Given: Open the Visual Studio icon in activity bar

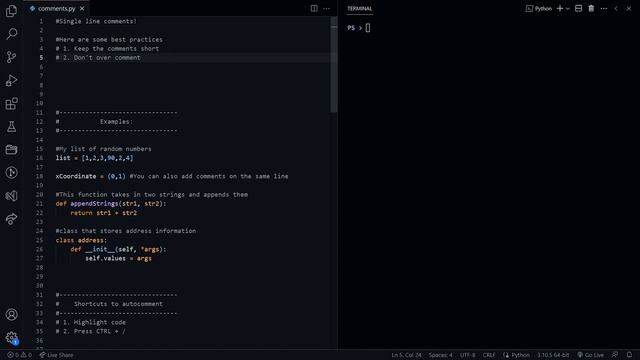Looking at the screenshot, I should tap(11, 196).
